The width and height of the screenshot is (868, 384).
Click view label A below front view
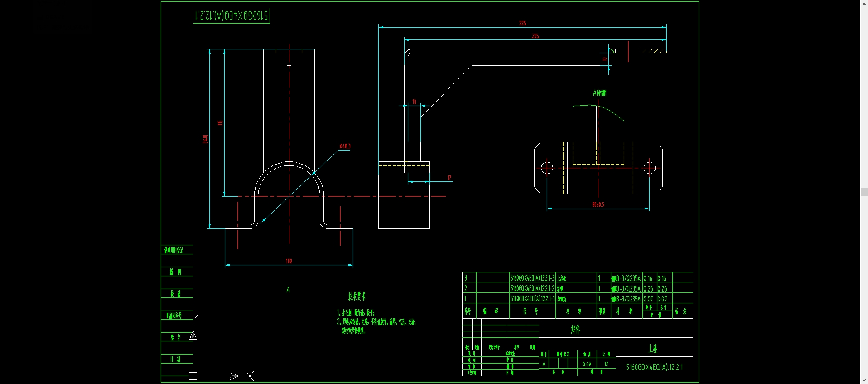click(x=288, y=290)
